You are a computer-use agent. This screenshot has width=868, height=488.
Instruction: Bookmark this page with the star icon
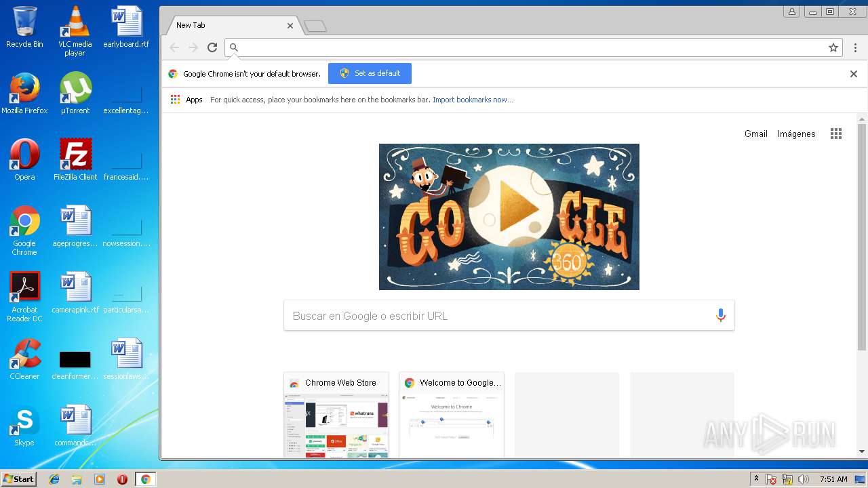833,47
